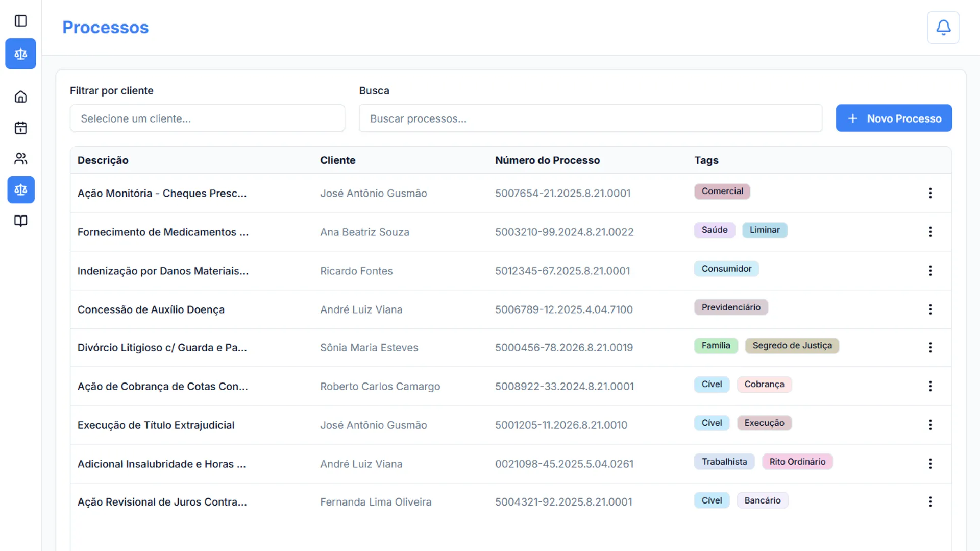
Task: Click the Descrição column header
Action: 103,160
